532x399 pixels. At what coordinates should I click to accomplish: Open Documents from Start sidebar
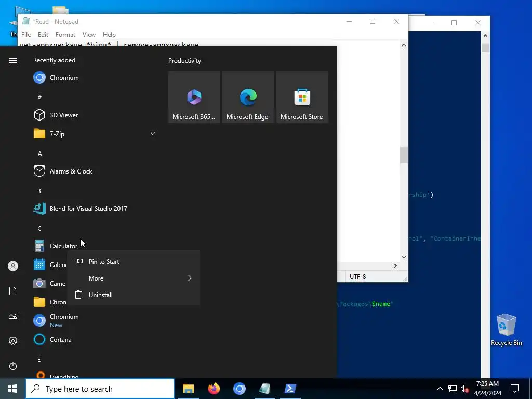click(x=13, y=291)
